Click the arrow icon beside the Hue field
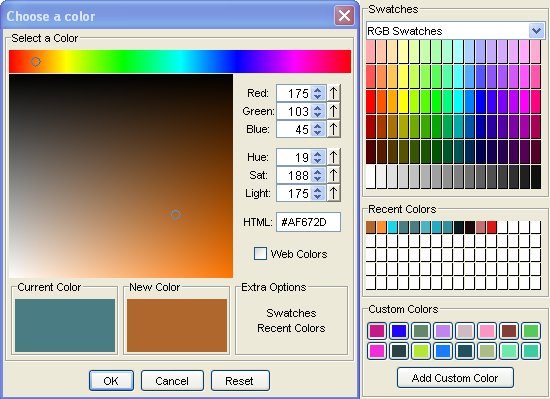 [334, 157]
